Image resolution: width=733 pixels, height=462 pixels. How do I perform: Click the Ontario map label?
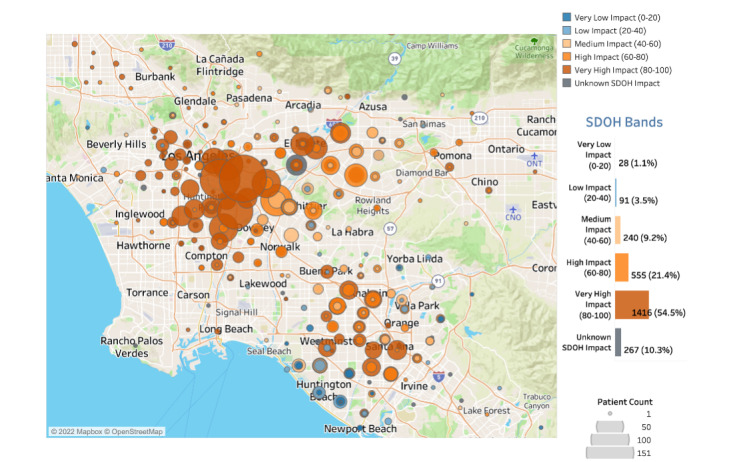506,149
